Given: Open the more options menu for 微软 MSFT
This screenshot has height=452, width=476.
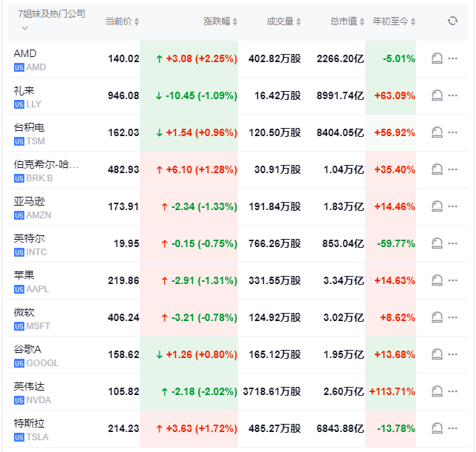Looking at the screenshot, I should click(x=452, y=317).
